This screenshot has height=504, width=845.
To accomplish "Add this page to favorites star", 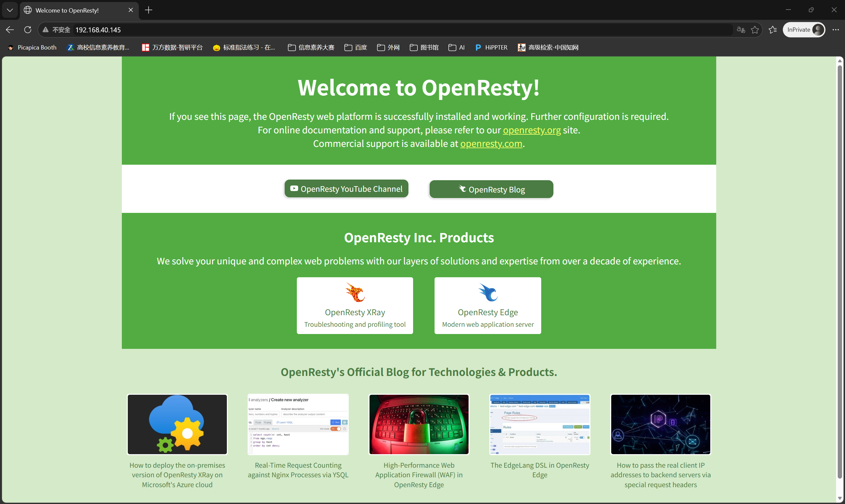I will pos(755,30).
